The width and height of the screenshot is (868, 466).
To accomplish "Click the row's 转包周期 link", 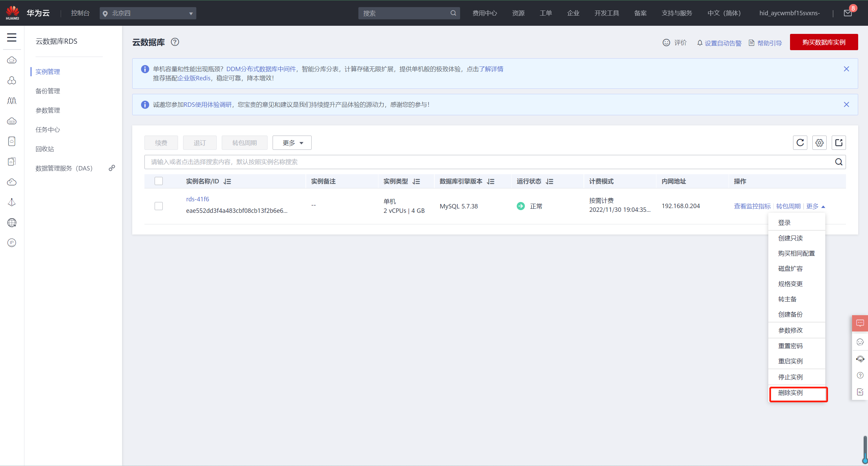I will (x=788, y=206).
